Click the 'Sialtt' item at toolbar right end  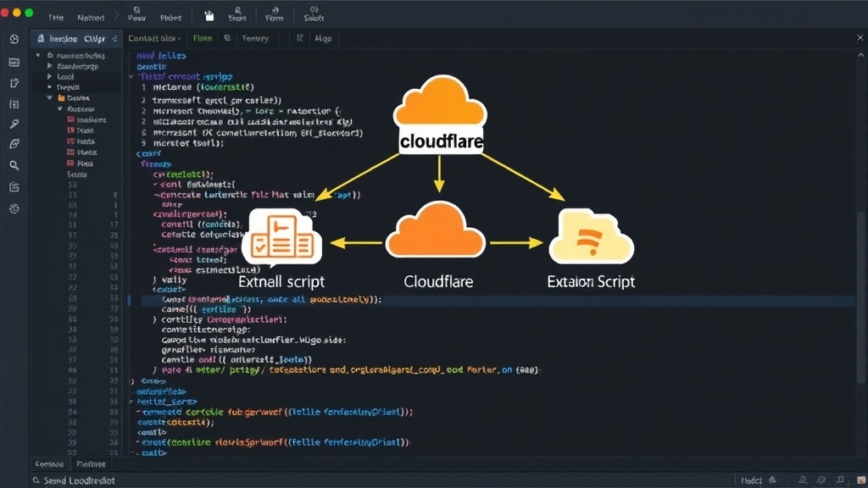[314, 14]
